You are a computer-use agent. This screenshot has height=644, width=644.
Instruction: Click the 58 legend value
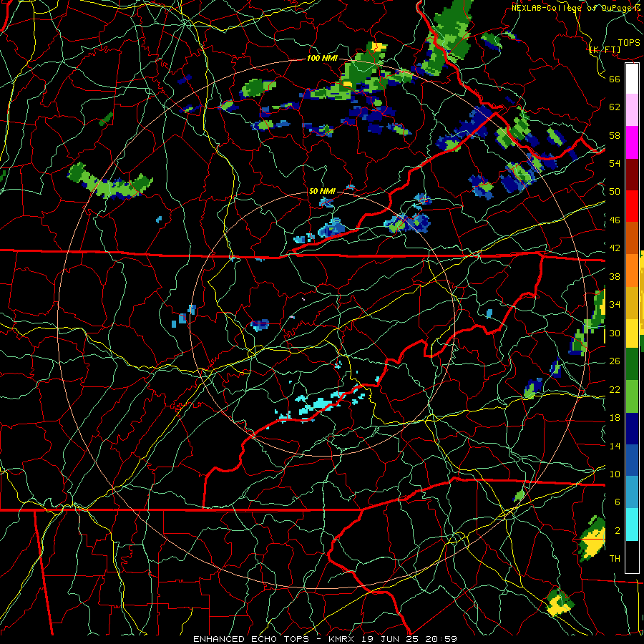pos(615,135)
